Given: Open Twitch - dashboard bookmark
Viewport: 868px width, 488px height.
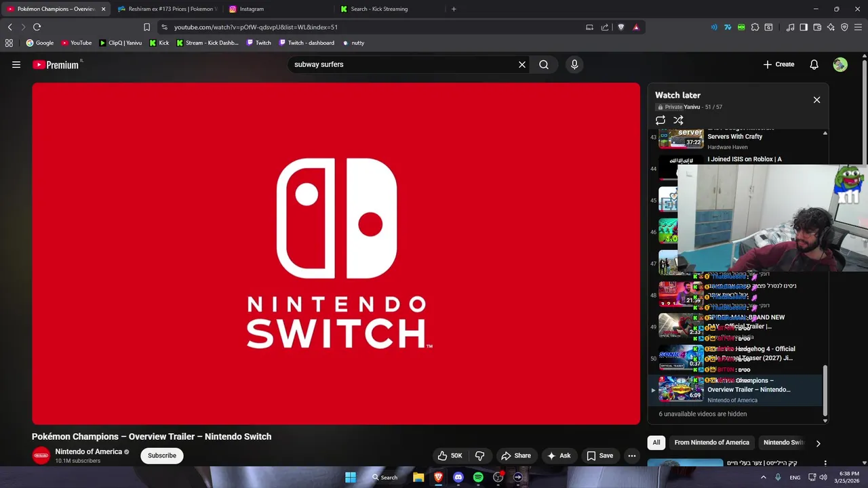Looking at the screenshot, I should (x=306, y=43).
